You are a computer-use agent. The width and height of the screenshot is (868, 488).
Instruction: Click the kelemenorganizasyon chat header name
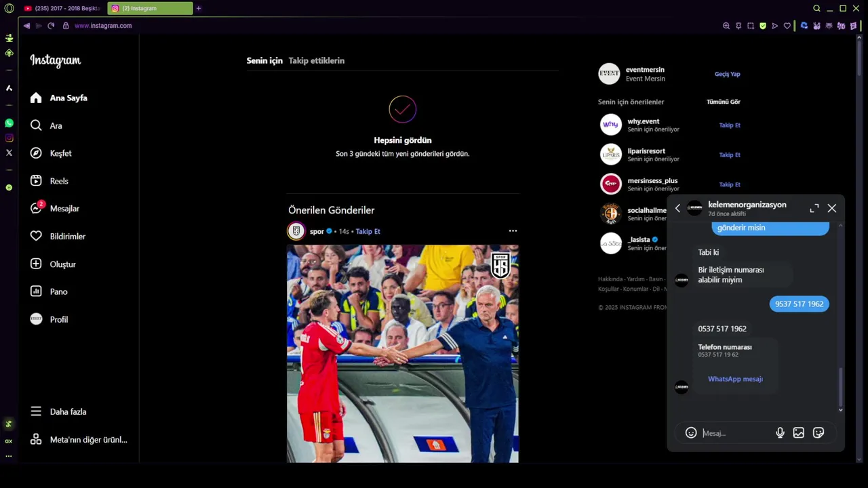click(x=747, y=205)
